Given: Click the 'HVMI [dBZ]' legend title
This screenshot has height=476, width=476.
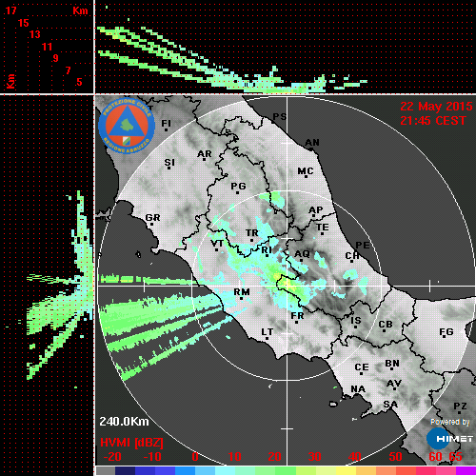Looking at the screenshot, I should [x=131, y=443].
